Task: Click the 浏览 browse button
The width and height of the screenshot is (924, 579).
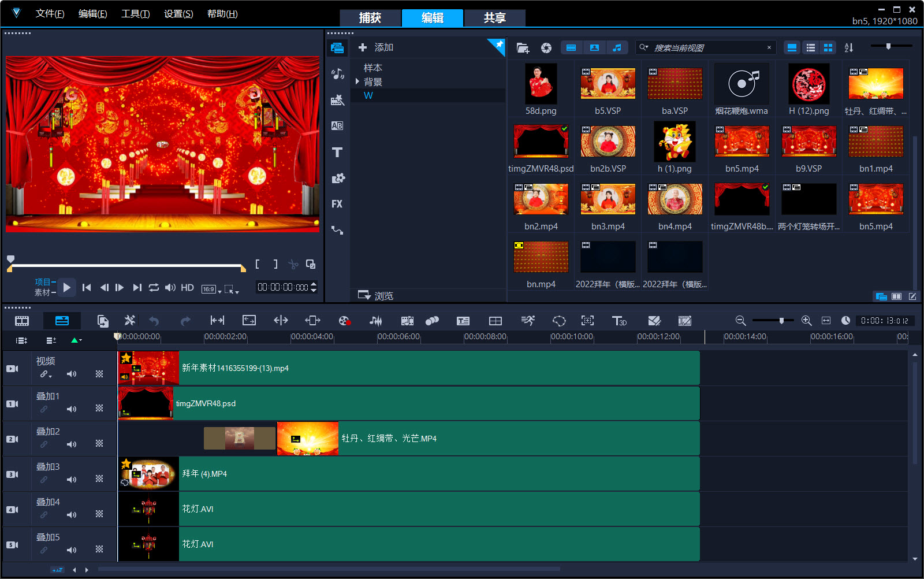Action: (x=376, y=295)
